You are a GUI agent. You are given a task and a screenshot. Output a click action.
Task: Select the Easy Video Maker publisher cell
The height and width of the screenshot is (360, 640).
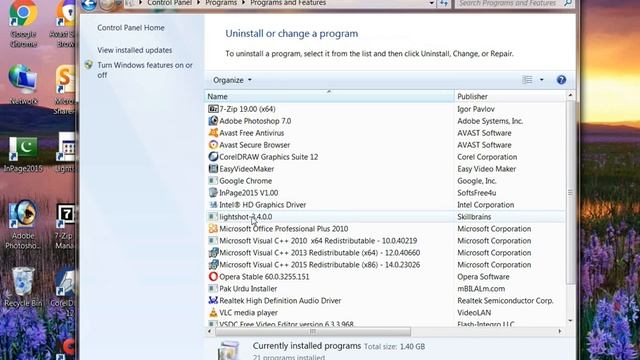(x=487, y=169)
